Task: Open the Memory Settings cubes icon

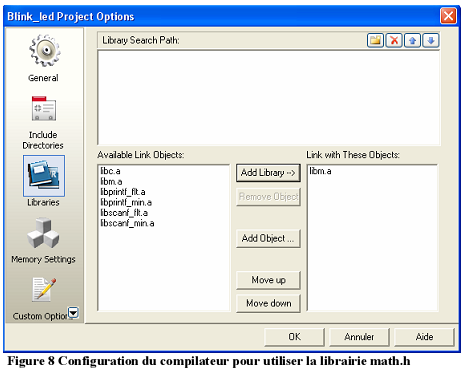Action: pos(43,233)
